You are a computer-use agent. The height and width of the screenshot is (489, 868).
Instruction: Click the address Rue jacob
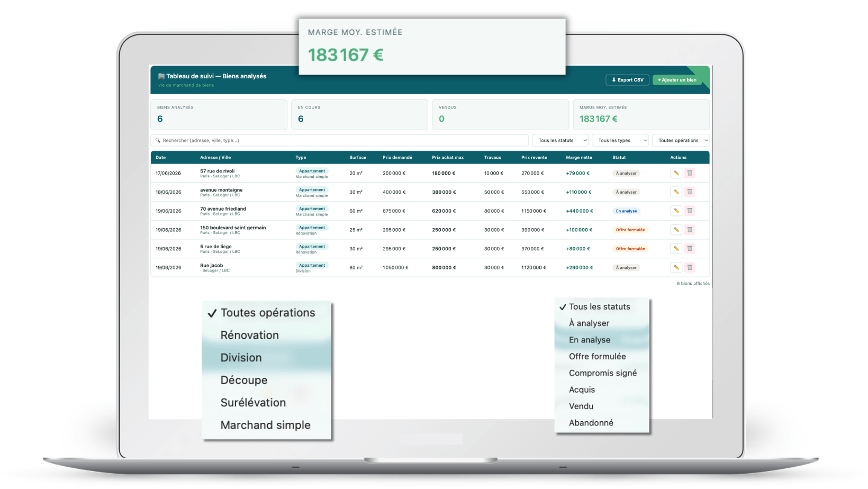212,266
